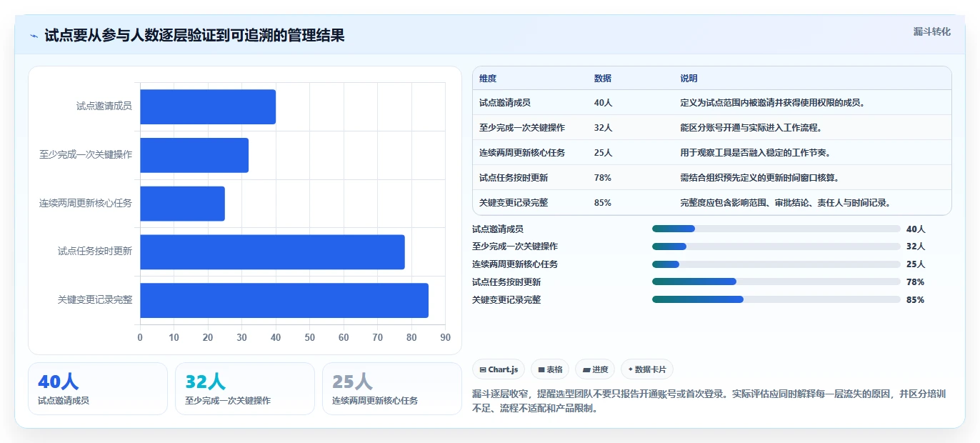The image size is (980, 443).
Task: Click the 32人 value in the table
Action: click(x=604, y=128)
